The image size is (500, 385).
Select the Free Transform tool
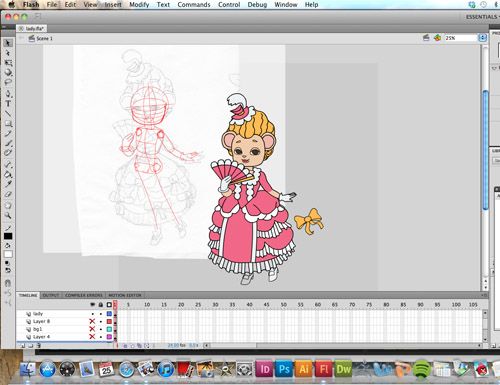8,63
